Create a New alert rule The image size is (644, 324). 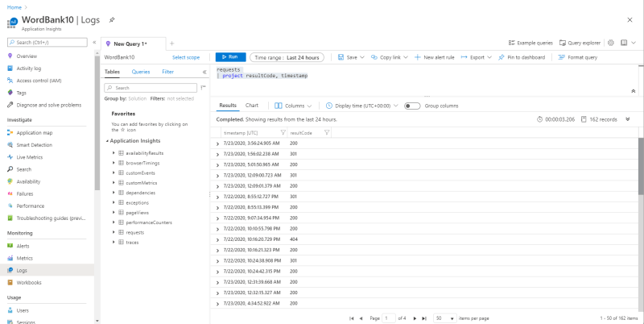tap(434, 57)
